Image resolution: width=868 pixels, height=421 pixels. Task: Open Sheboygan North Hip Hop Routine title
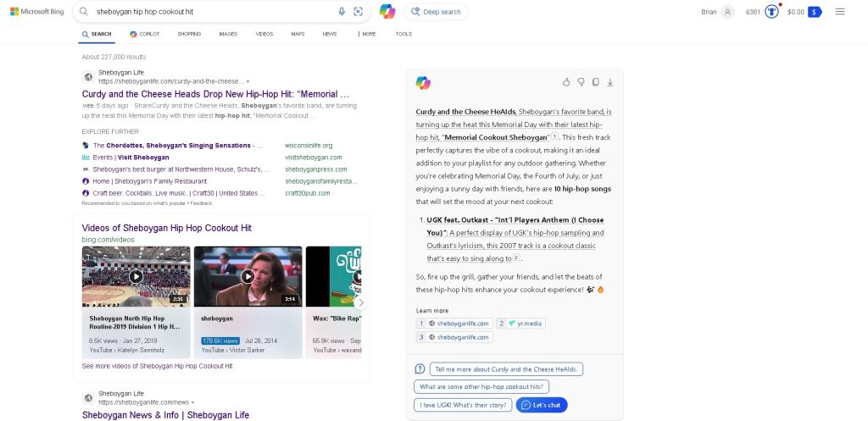pos(135,323)
